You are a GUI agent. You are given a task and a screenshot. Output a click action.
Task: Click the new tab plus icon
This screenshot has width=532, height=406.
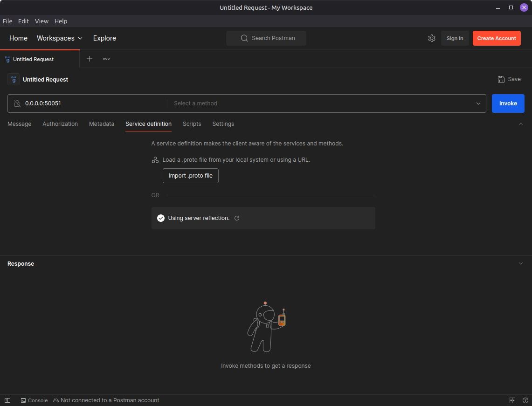90,59
